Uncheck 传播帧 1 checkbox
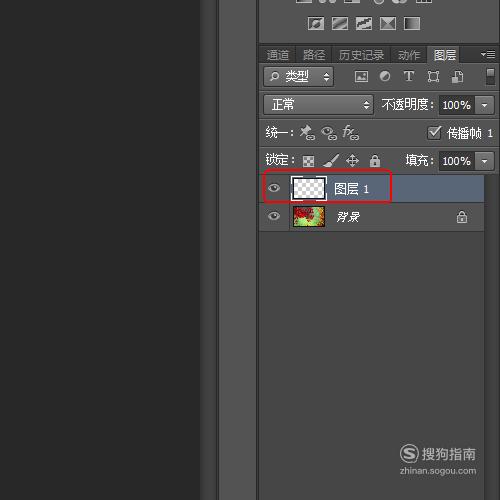The image size is (500, 500). (x=434, y=133)
